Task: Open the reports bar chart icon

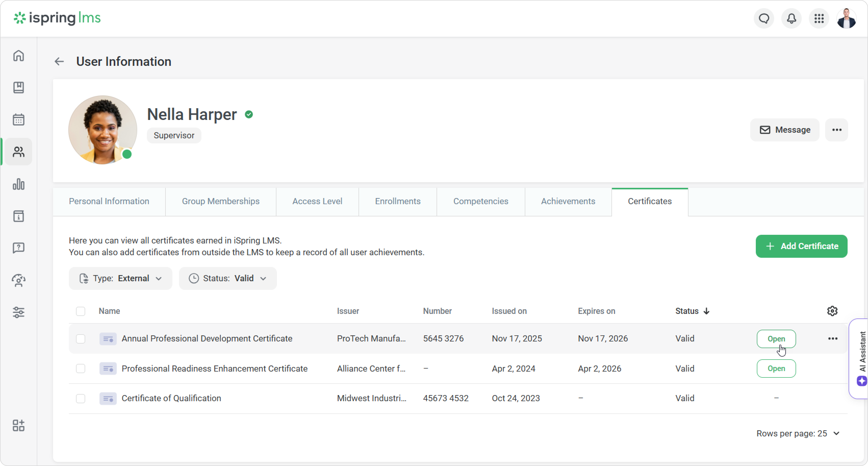Action: pos(19,184)
